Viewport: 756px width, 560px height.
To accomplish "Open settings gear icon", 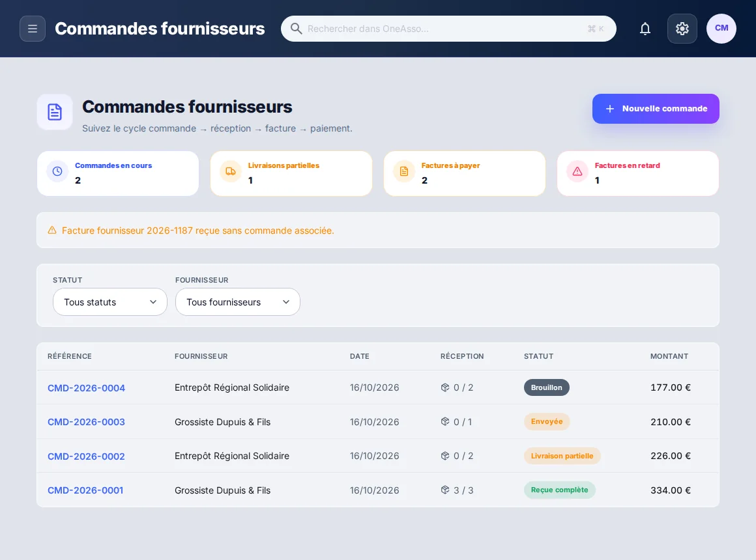I will [682, 29].
